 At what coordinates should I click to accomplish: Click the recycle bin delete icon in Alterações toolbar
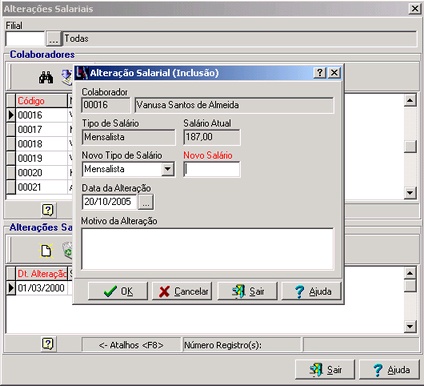(67, 251)
